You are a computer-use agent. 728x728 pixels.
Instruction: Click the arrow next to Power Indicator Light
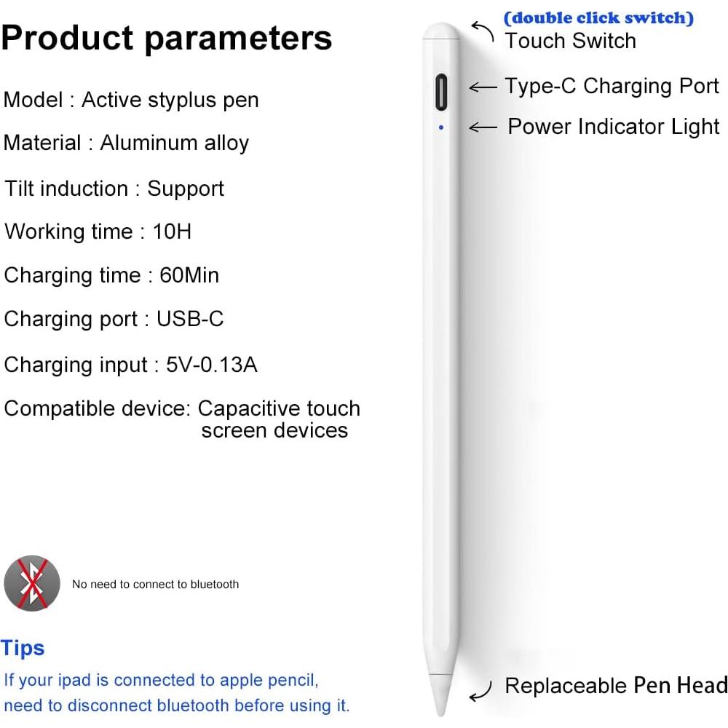click(483, 127)
